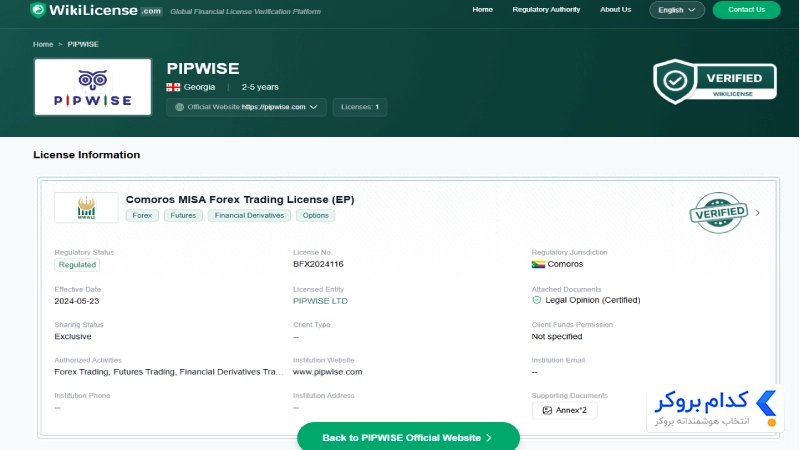Click the WikiLicense shield logo icon
Viewport: 800px width, 450px height.
coord(38,10)
